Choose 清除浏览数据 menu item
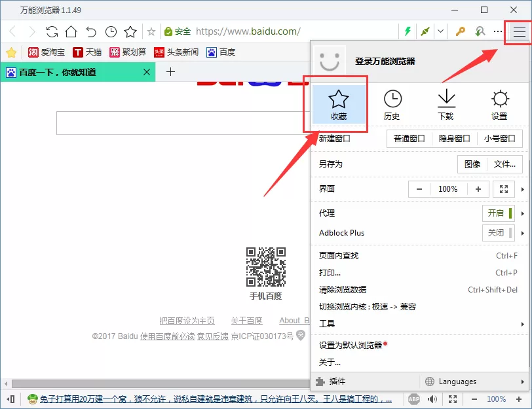 419,290
